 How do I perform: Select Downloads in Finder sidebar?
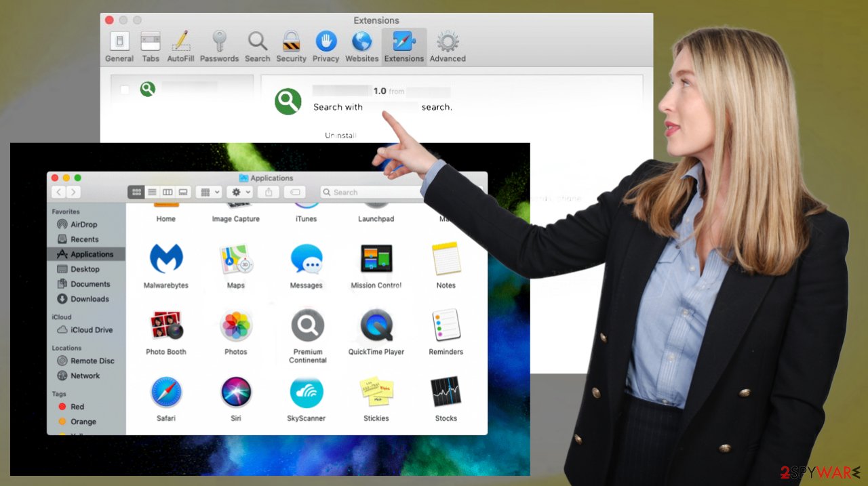coord(90,299)
